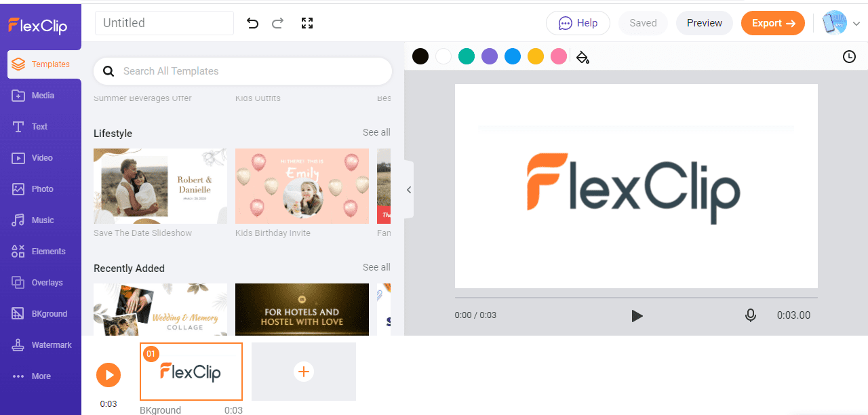
Task: Click the FlexClip logo in the sidebar header
Action: click(38, 26)
